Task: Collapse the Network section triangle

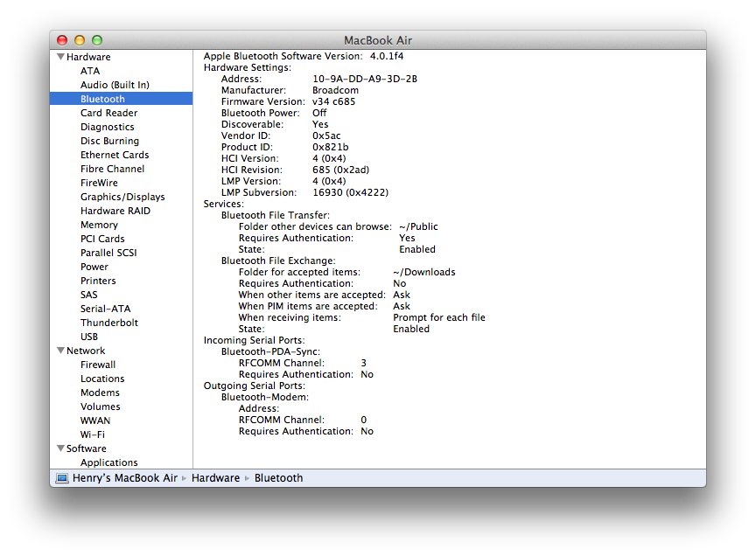Action: tap(60, 351)
